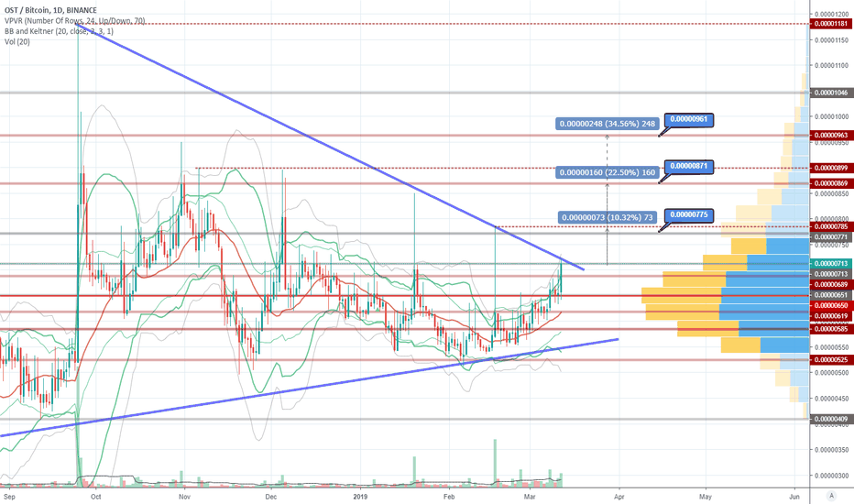Screen dimensions: 854x504
Task: Click the Feb label on time axis
Action: coord(449,497)
